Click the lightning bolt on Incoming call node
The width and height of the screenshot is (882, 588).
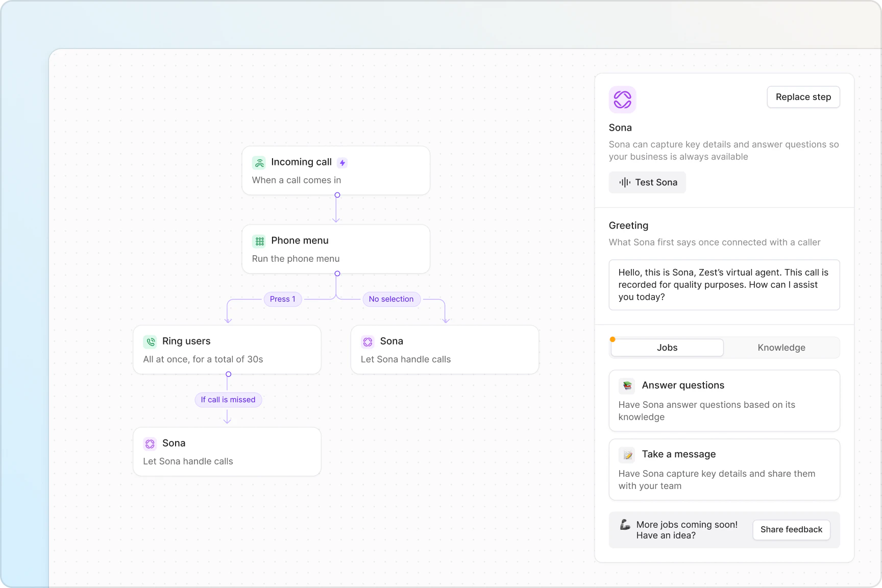coord(342,162)
